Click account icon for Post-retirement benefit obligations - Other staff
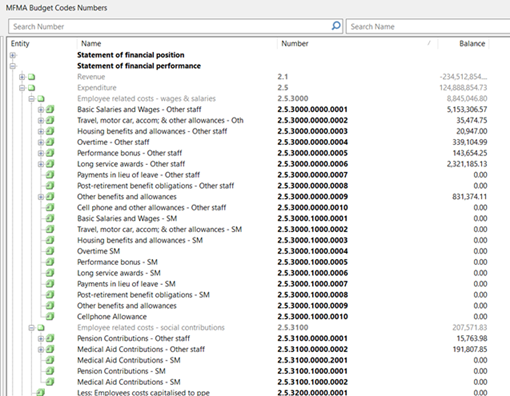The image size is (510, 396). (50, 186)
